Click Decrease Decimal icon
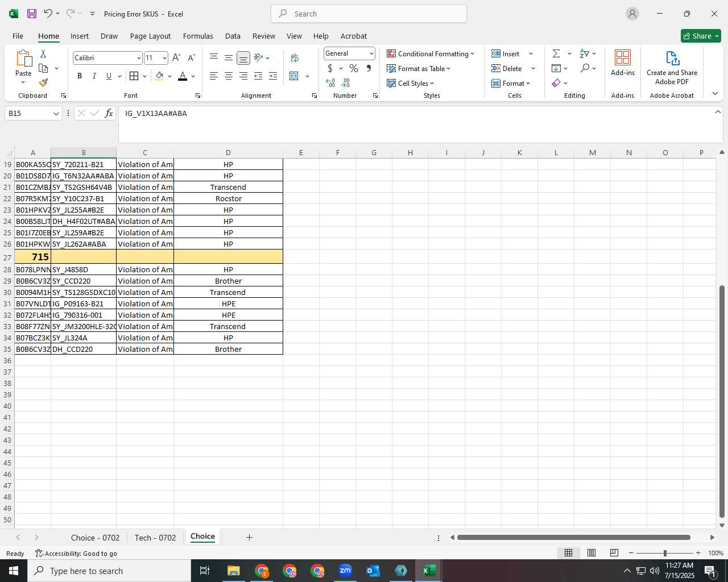 (345, 83)
